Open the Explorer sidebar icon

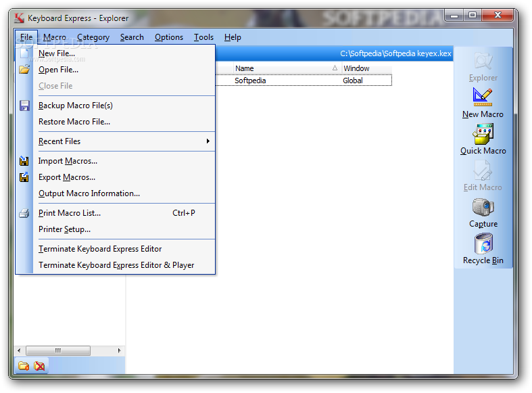pyautogui.click(x=483, y=67)
